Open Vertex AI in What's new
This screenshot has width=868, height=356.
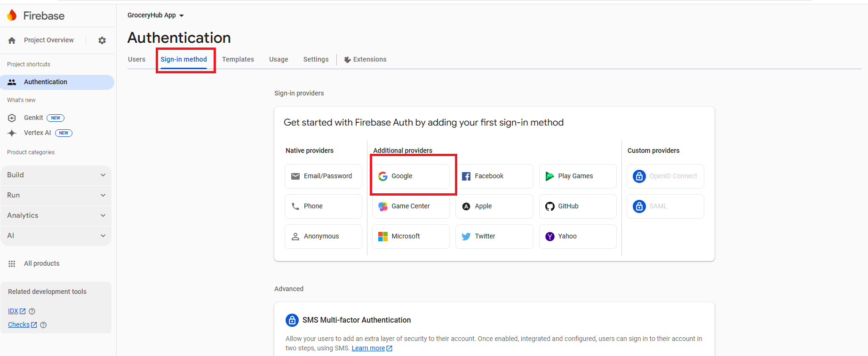pos(37,133)
